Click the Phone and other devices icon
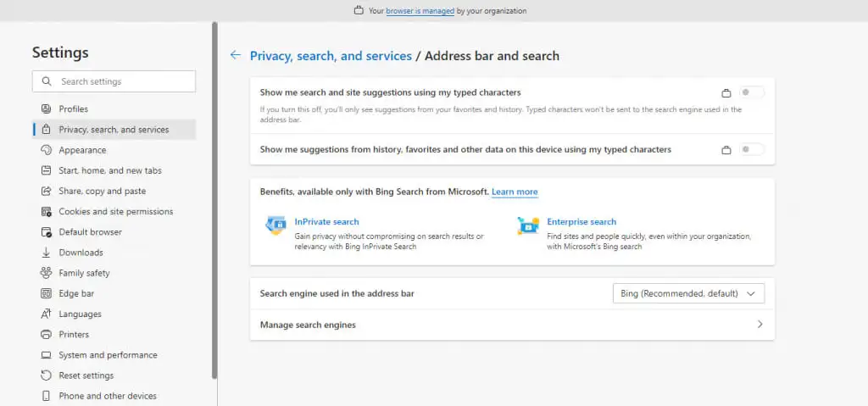868x406 pixels. [47, 396]
